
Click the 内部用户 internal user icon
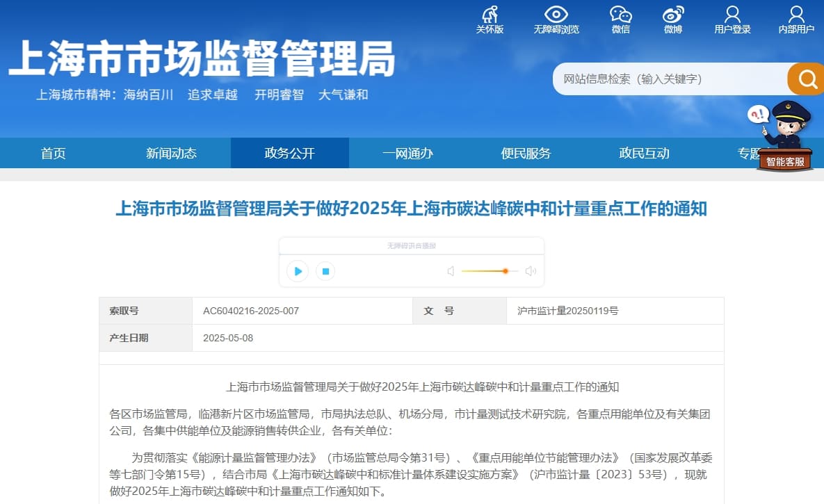tap(796, 15)
